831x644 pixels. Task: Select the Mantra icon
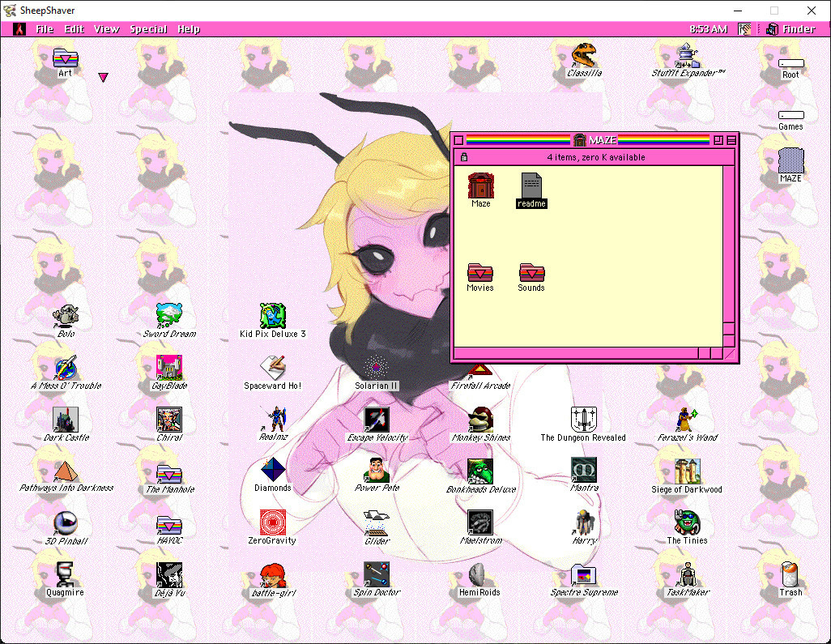coord(584,470)
